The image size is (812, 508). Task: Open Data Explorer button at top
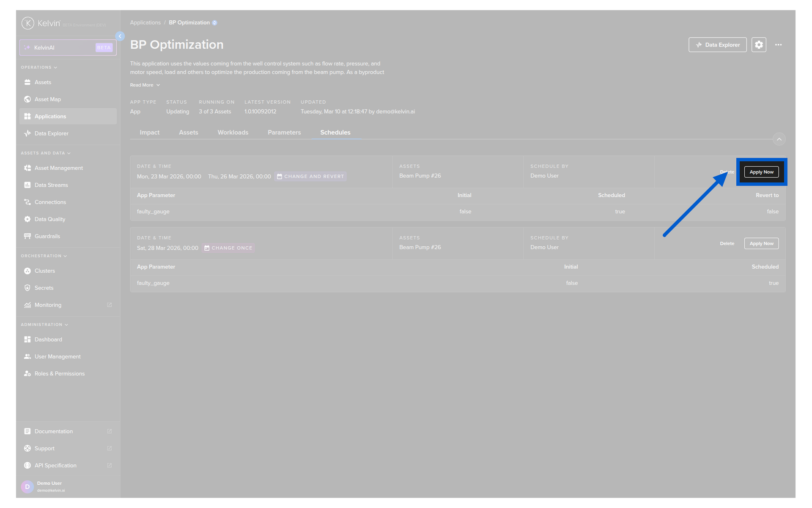[x=717, y=45]
